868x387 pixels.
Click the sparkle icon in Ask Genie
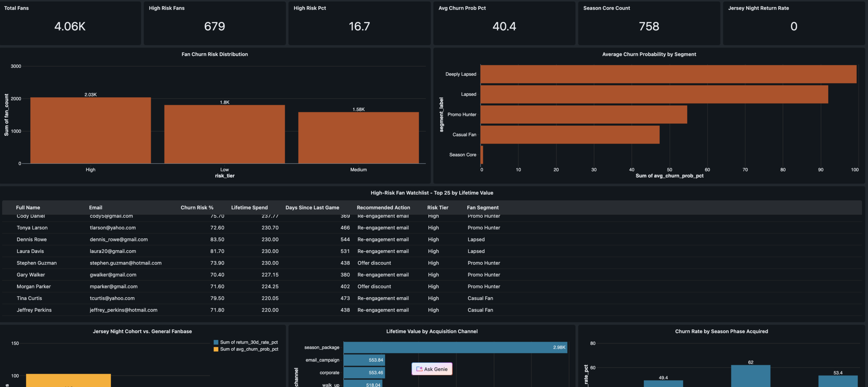(419, 369)
